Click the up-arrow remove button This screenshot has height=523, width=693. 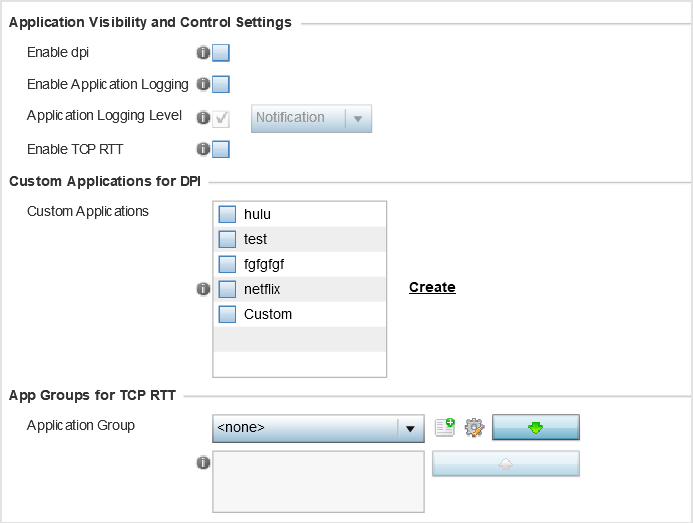click(506, 464)
